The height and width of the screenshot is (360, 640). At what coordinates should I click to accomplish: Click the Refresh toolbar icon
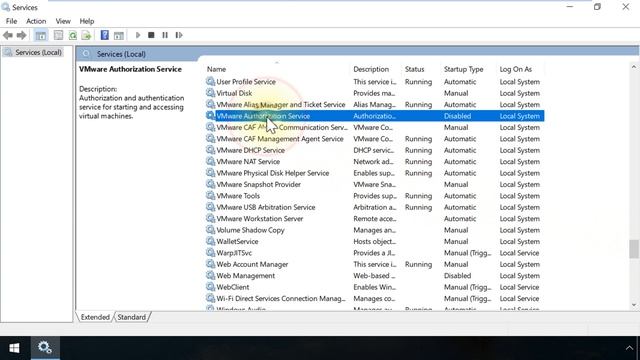pyautogui.click(x=73, y=36)
